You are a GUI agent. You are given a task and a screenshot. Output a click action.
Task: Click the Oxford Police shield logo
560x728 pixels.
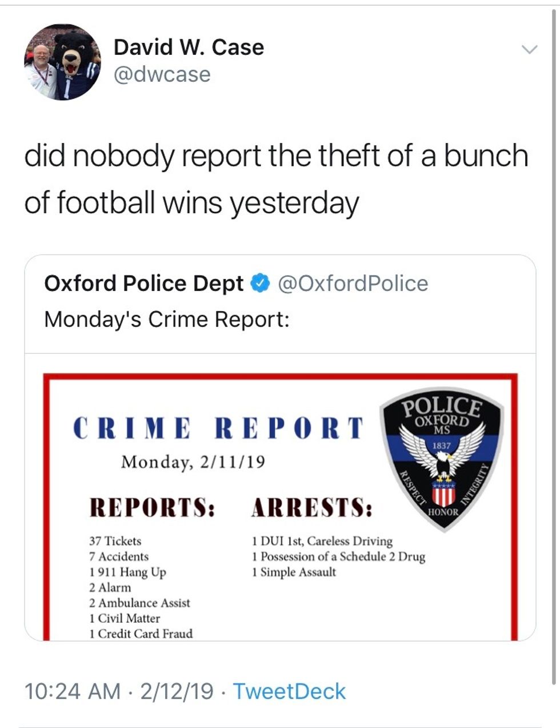pyautogui.click(x=442, y=462)
